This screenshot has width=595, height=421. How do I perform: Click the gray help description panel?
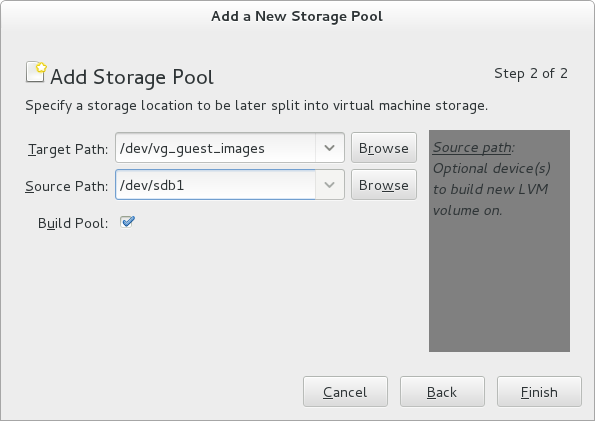click(x=499, y=241)
